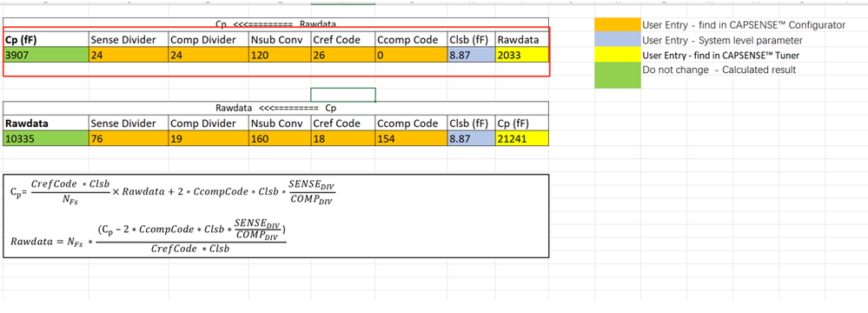Click Nsub Conv header in bottom table
Viewport: 868px width, 313px height.
coord(280,123)
